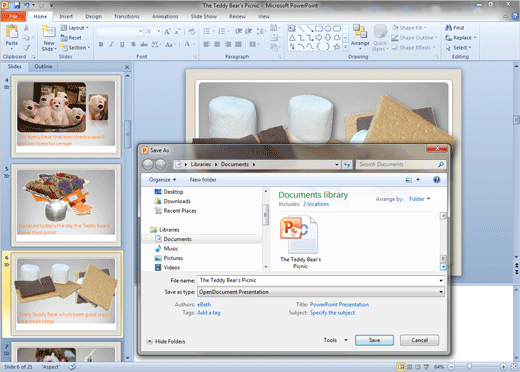The image size is (520, 372).
Task: Open the dialog help icon
Action: coord(436,180)
